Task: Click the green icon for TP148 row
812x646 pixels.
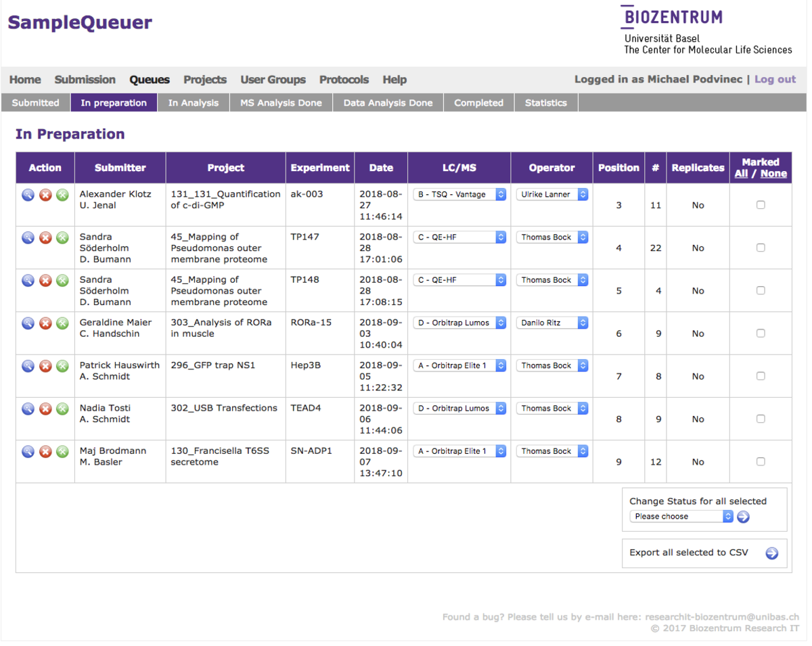Action: point(62,280)
